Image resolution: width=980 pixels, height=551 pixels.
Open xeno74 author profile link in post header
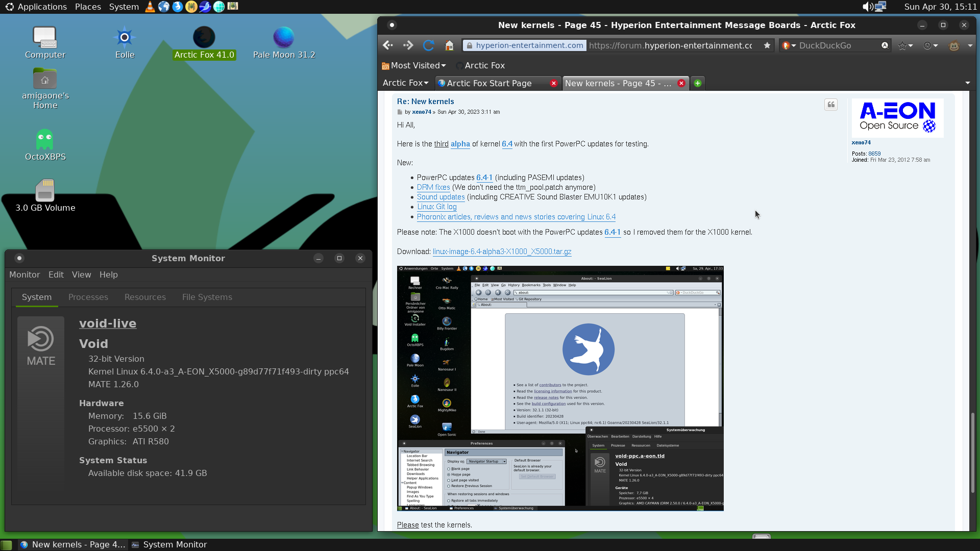point(422,112)
